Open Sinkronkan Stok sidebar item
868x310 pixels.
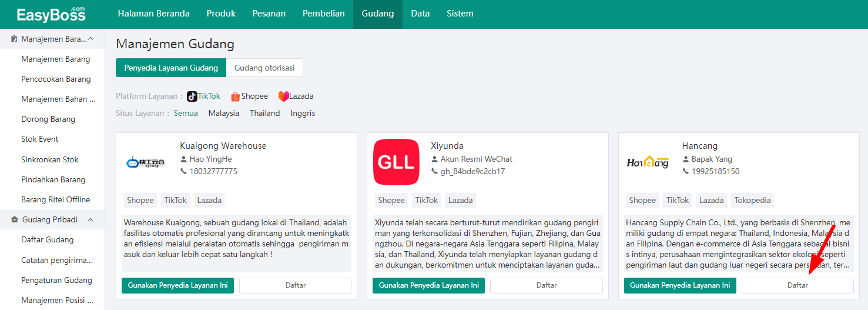[x=50, y=159]
